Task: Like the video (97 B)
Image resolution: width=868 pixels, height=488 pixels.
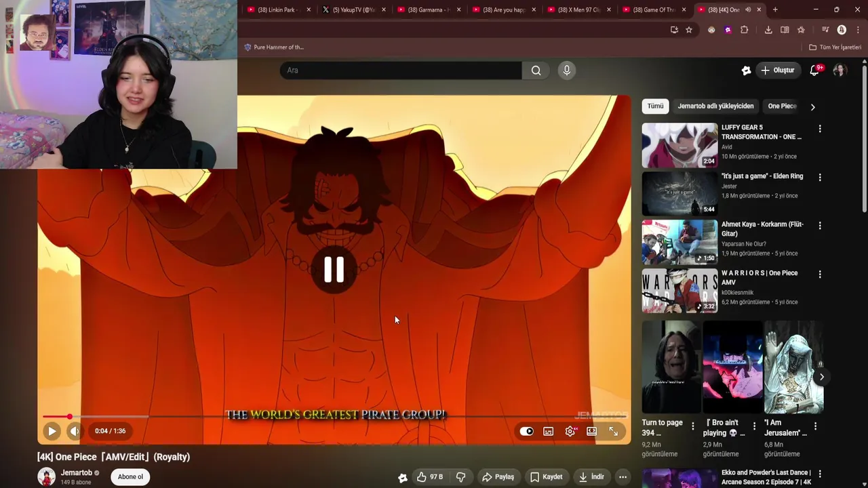Action: click(x=430, y=476)
